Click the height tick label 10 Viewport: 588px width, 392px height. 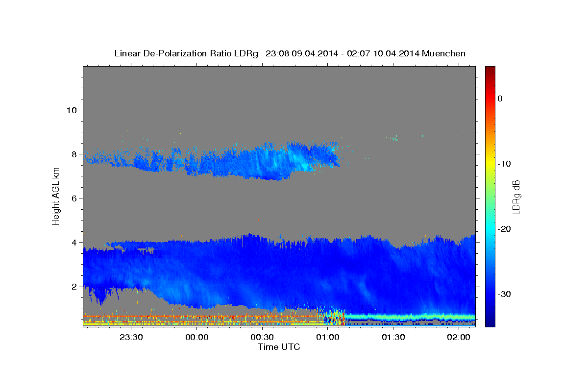click(x=72, y=110)
